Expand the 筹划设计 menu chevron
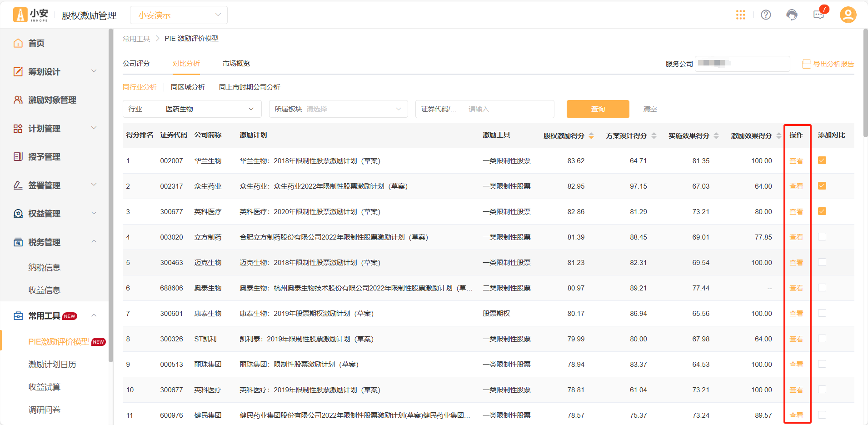The width and height of the screenshot is (868, 425). point(94,71)
